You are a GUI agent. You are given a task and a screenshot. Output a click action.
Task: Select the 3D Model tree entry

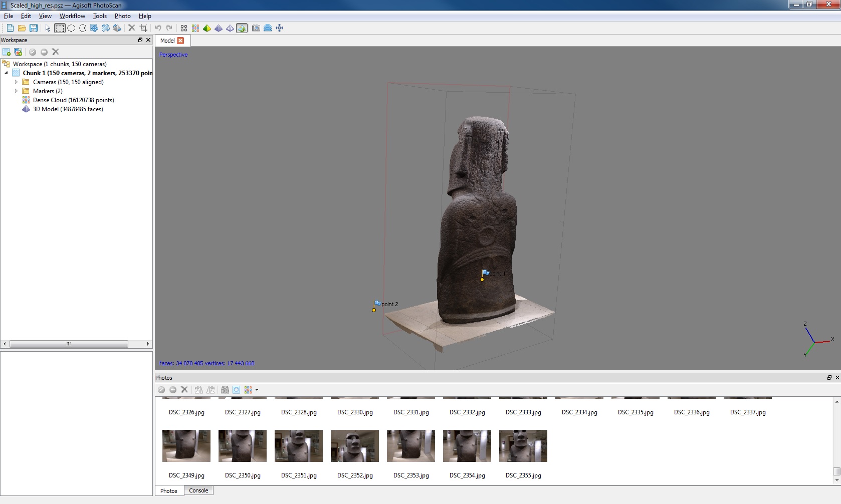[68, 109]
